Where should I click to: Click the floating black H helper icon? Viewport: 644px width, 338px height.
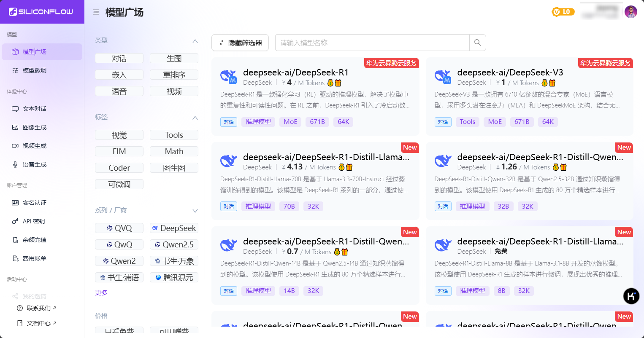[x=631, y=296]
